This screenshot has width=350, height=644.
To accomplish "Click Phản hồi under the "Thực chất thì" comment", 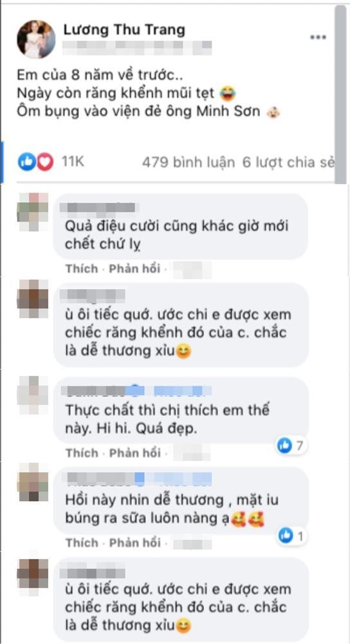I will coord(134,453).
